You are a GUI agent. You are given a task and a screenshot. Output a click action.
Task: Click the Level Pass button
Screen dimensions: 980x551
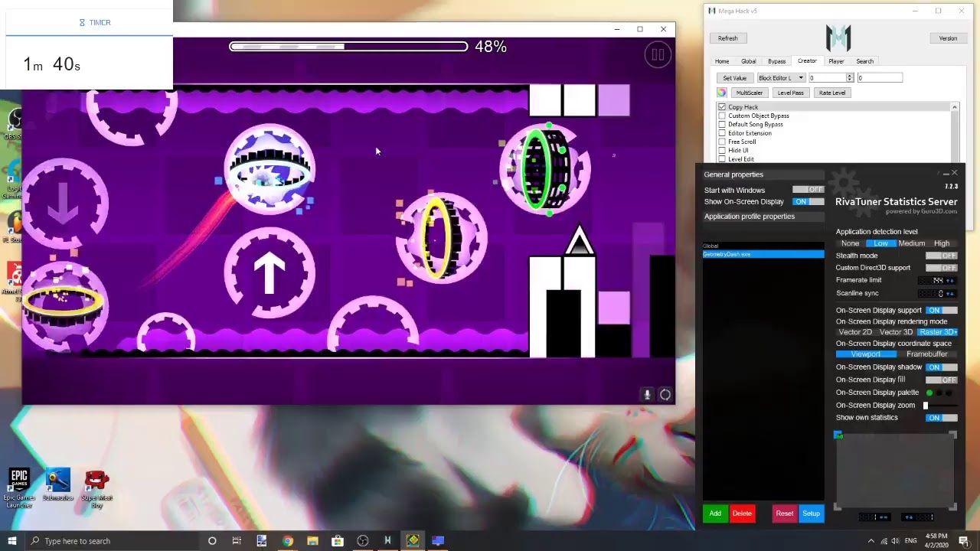[x=790, y=93]
